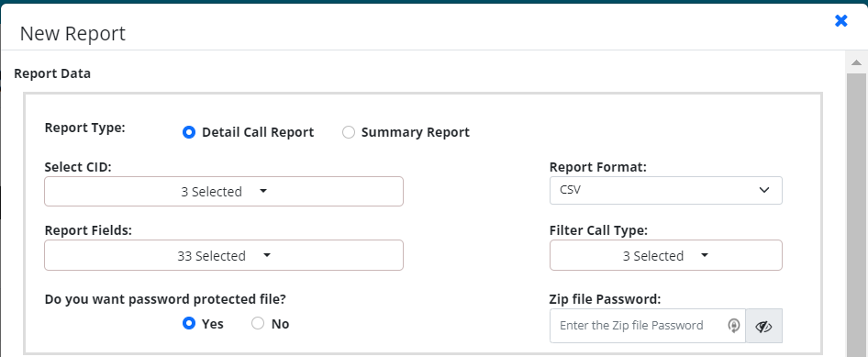Viewport: 868px width, 357px height.
Task: Toggle password visibility eye icon
Action: point(764,326)
